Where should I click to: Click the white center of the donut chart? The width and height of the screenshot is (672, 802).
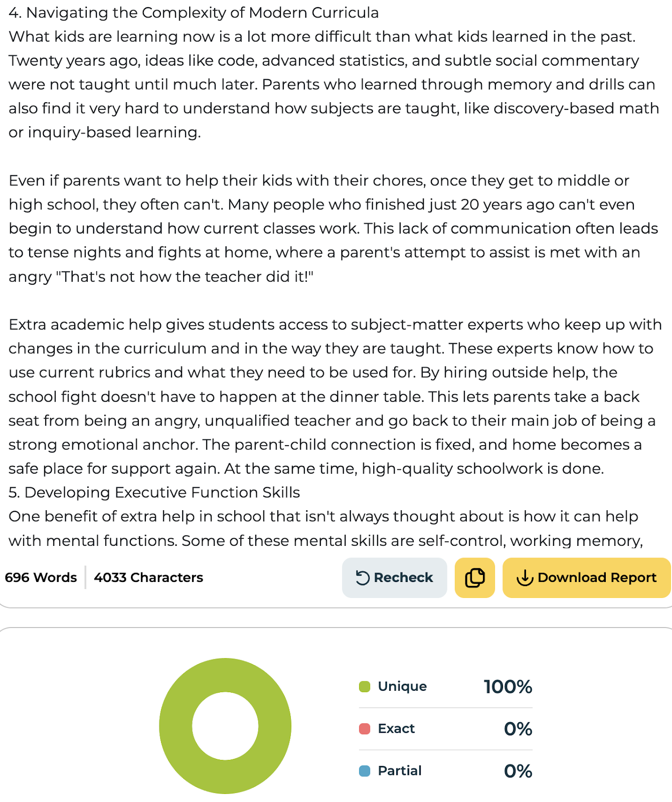pyautogui.click(x=225, y=726)
